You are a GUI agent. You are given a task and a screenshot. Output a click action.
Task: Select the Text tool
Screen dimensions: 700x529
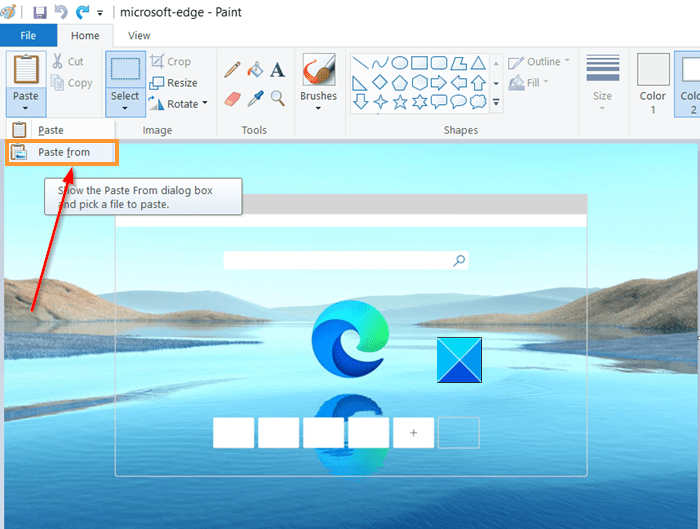tap(278, 69)
